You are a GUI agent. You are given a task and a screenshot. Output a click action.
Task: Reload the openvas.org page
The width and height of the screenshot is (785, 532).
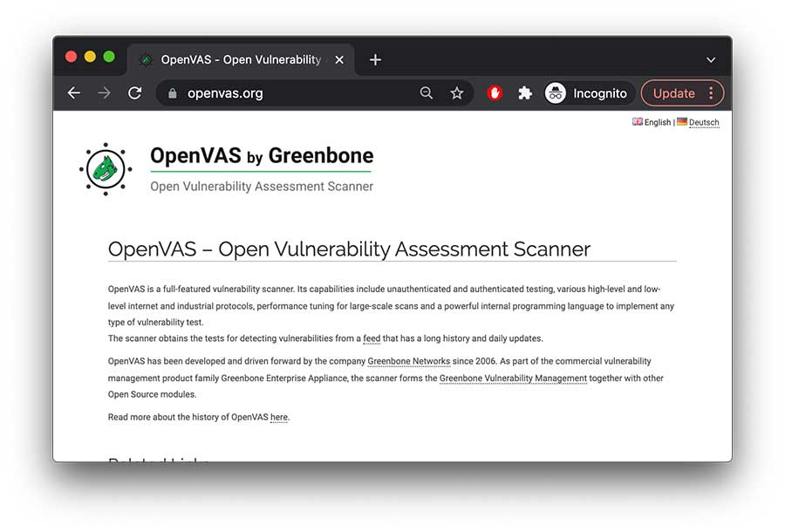coord(135,92)
